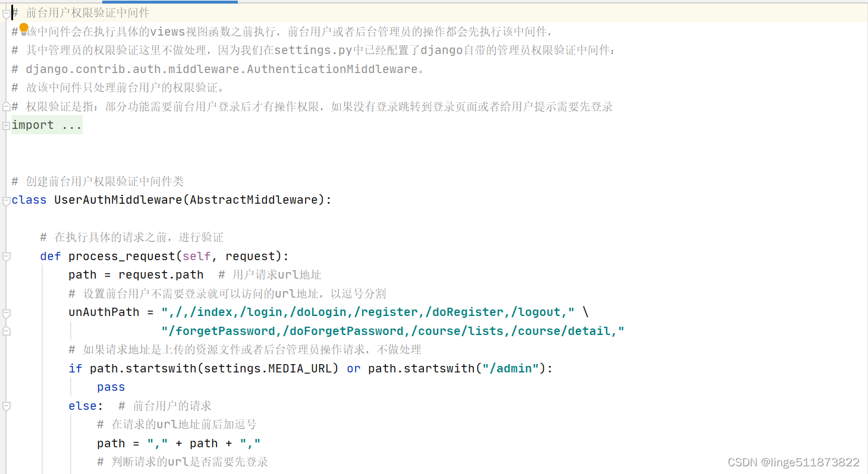Image resolution: width=868 pixels, height=474 pixels.
Task: Click the line path = "," + path + ","
Action: 179,444
